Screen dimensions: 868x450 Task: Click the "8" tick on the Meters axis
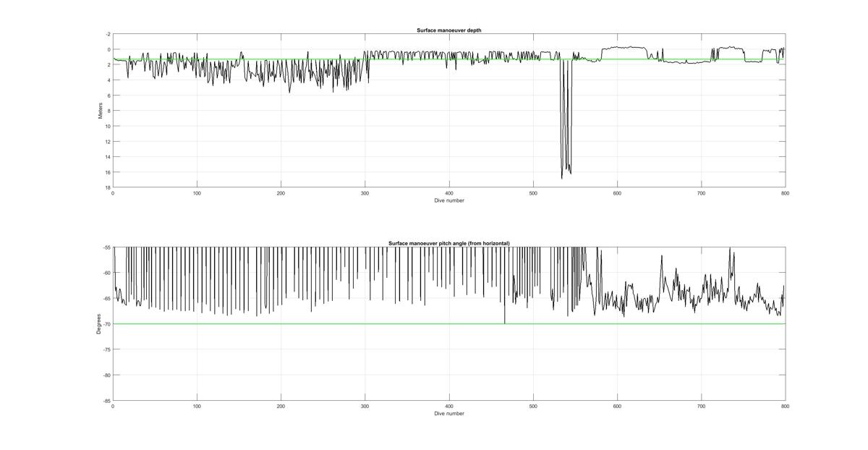pyautogui.click(x=109, y=111)
